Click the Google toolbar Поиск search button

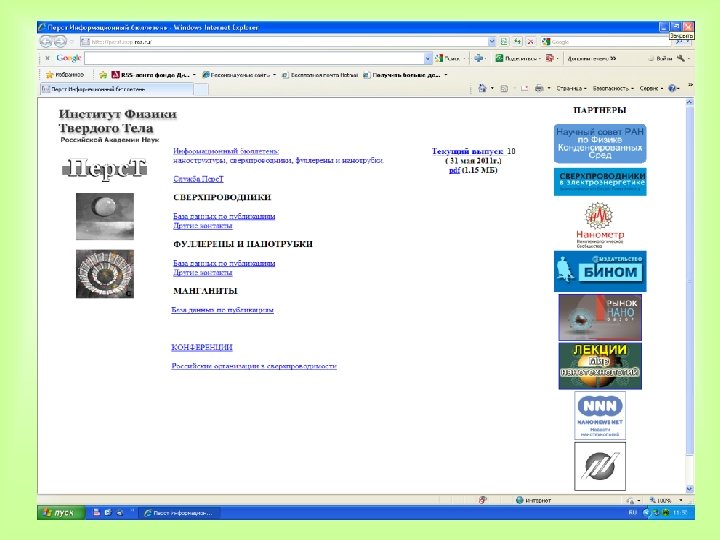448,58
